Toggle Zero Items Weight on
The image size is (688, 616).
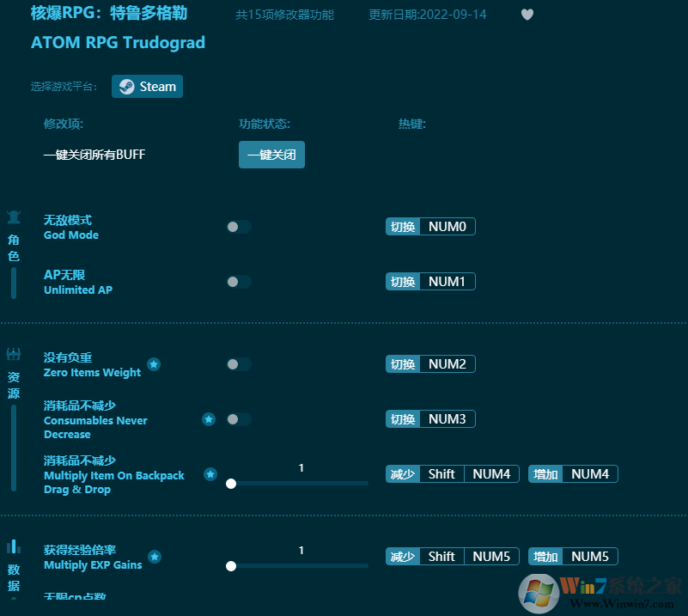click(x=239, y=364)
